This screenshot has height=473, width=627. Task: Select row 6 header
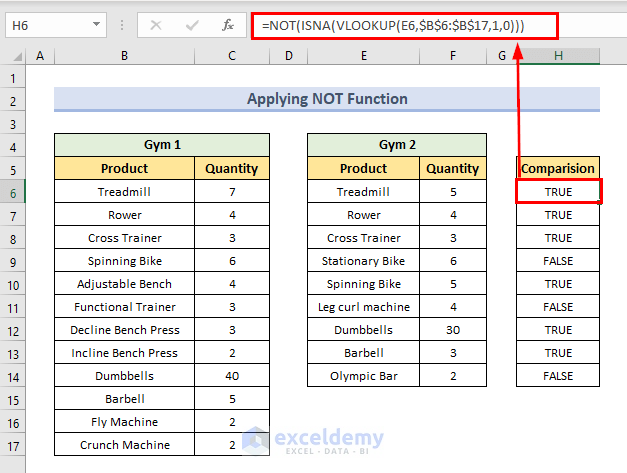[13, 194]
